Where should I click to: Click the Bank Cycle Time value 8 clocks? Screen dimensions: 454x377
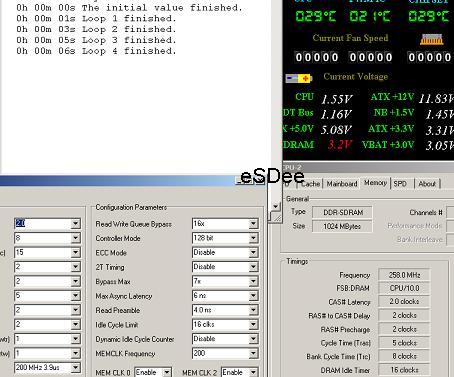click(x=404, y=356)
